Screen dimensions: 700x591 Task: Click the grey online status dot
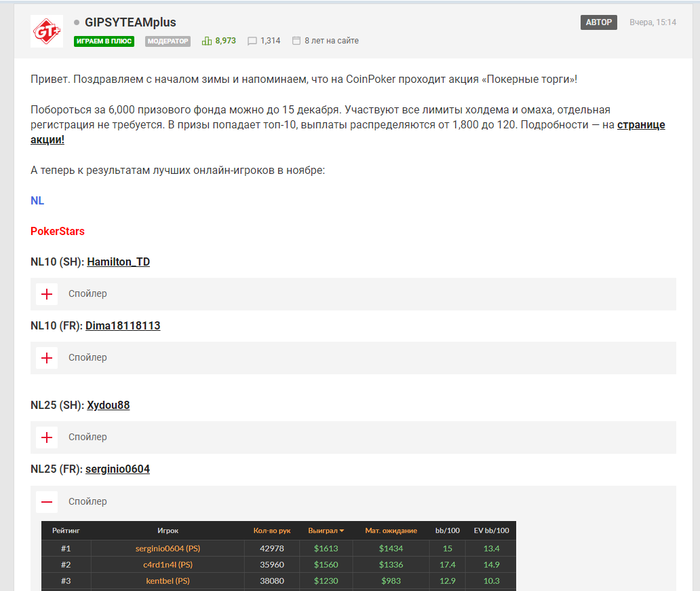coord(77,22)
